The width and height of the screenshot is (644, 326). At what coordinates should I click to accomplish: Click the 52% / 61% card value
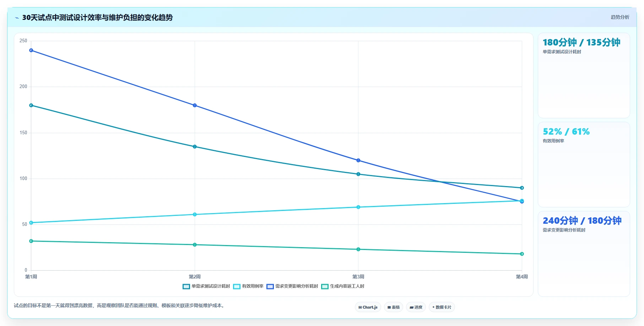[566, 132]
